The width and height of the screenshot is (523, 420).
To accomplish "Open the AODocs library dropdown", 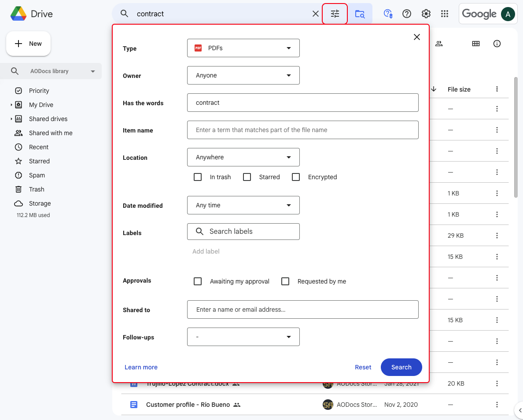I will [51, 71].
